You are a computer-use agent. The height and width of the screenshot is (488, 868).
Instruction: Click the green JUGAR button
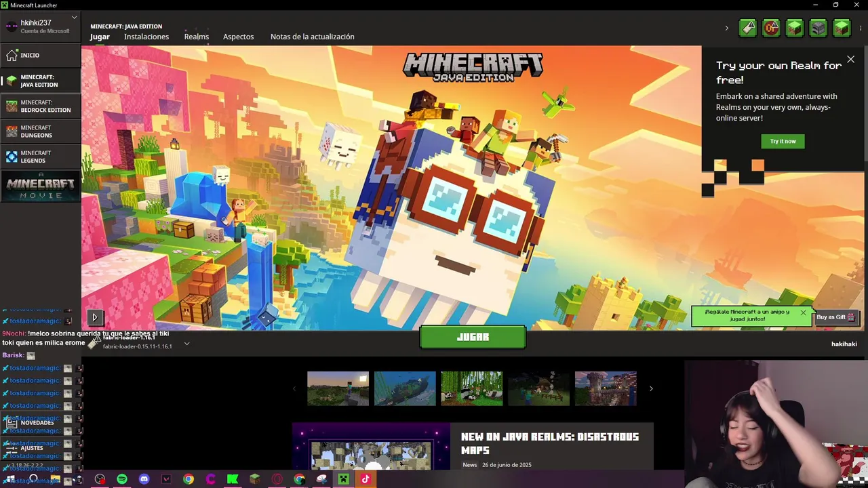click(x=473, y=337)
